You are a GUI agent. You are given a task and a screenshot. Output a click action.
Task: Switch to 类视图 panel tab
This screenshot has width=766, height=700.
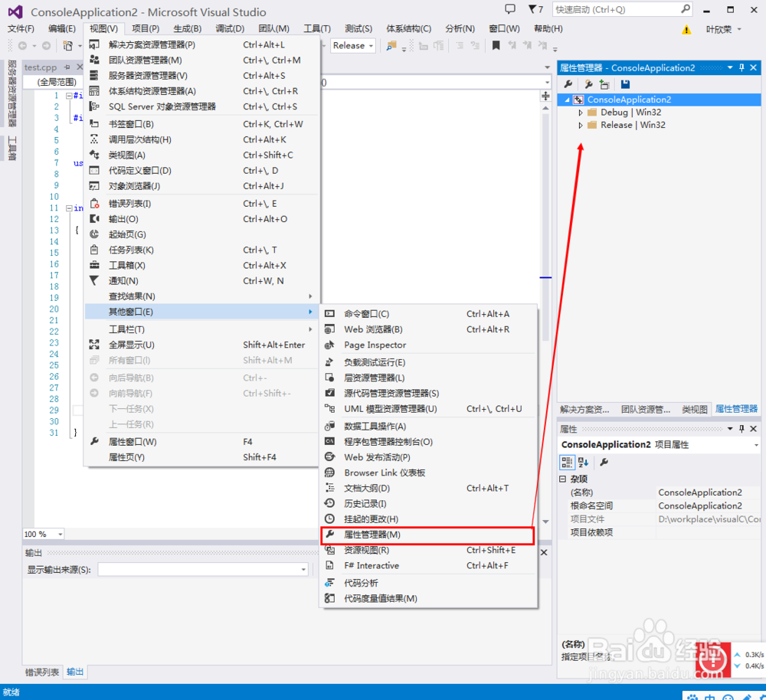695,409
